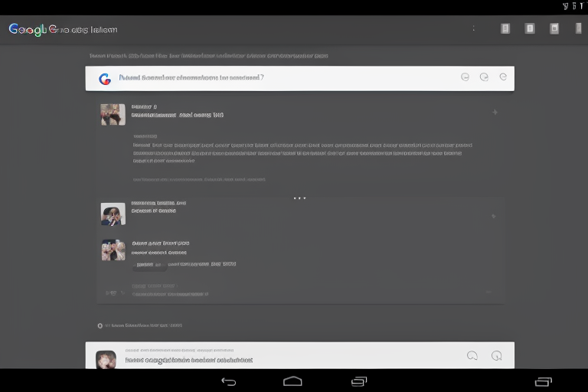The height and width of the screenshot is (392, 588).
Task: Expand the three-dot overflow below the first post
Action: point(299,198)
